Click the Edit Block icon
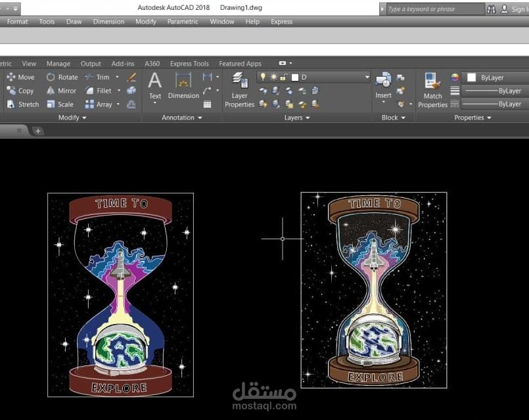The width and height of the screenshot is (529, 420). coord(400,91)
